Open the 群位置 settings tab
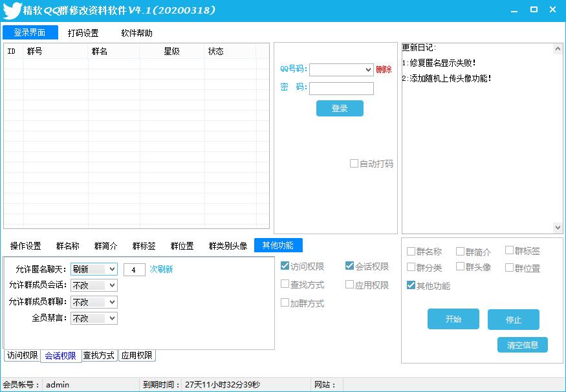Screen dimensions: 566x392 point(182,246)
